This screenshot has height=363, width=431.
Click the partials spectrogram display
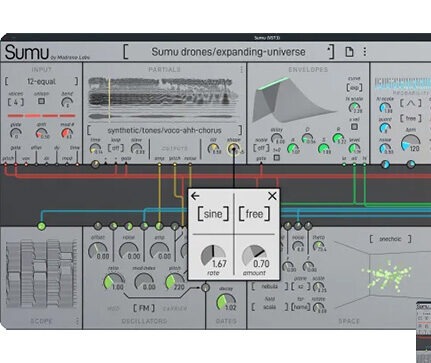(x=164, y=99)
